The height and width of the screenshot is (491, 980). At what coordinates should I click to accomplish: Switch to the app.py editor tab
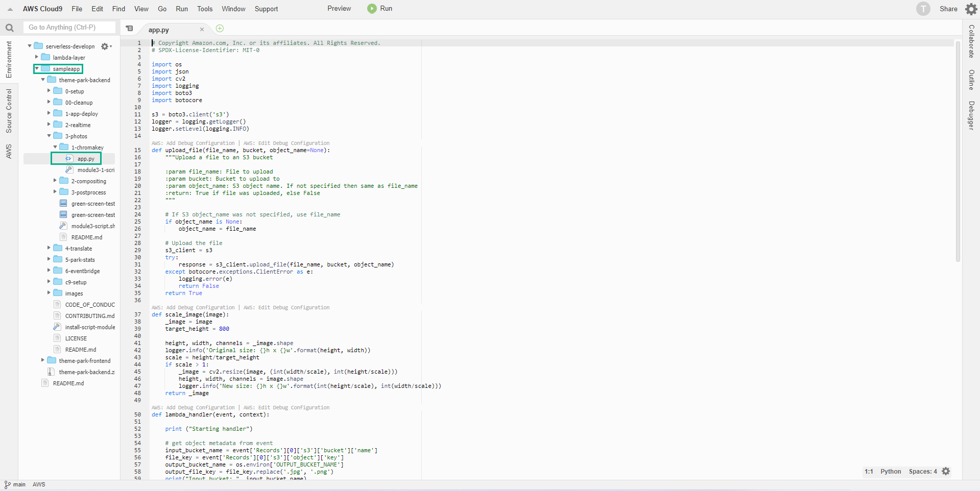point(159,30)
